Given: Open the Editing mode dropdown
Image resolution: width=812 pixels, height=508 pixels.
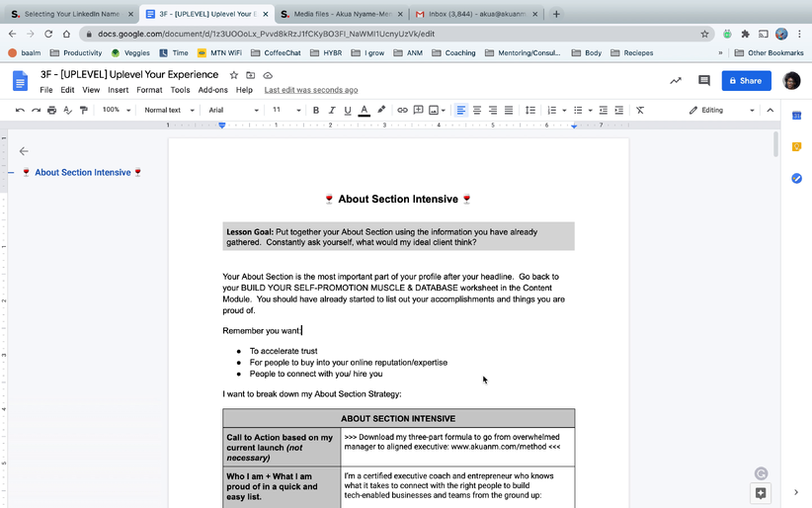Looking at the screenshot, I should point(721,110).
